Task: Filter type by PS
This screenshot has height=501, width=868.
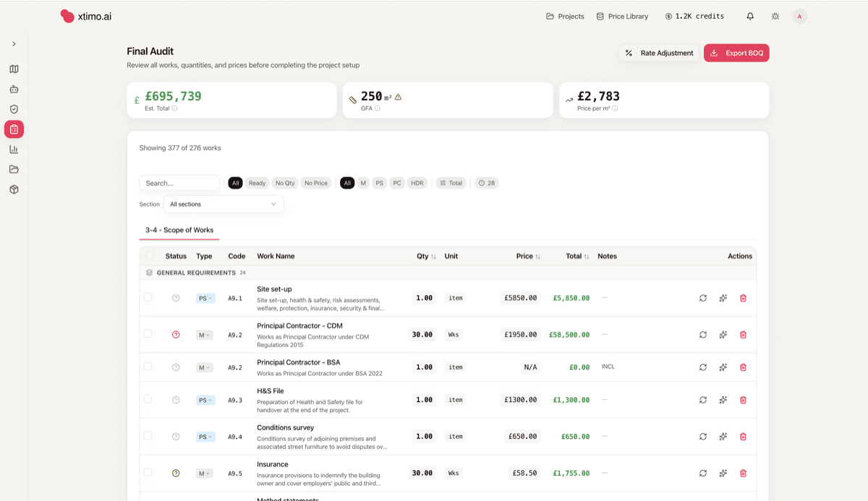Action: pos(380,183)
